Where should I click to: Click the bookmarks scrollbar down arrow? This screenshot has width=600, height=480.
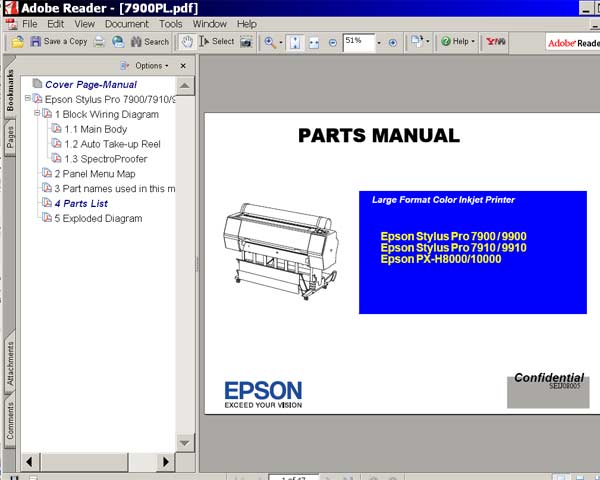point(185,443)
